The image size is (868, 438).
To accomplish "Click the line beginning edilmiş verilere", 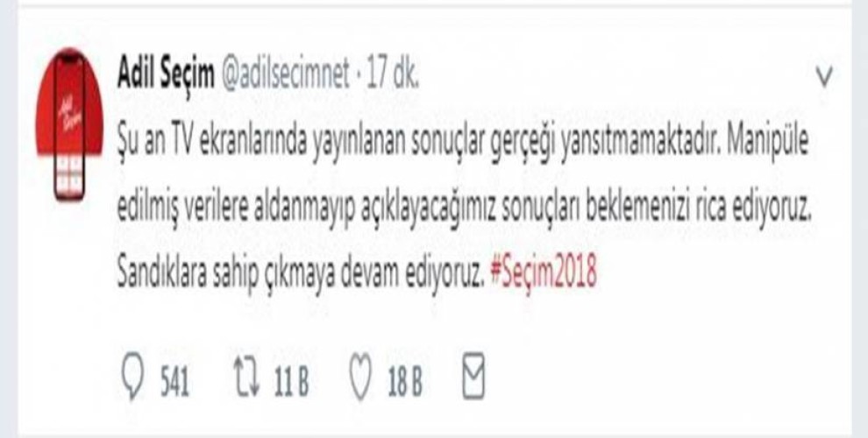I will tap(463, 210).
